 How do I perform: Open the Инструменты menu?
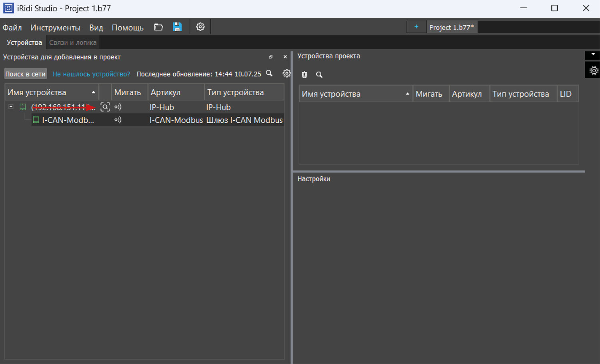pyautogui.click(x=55, y=28)
